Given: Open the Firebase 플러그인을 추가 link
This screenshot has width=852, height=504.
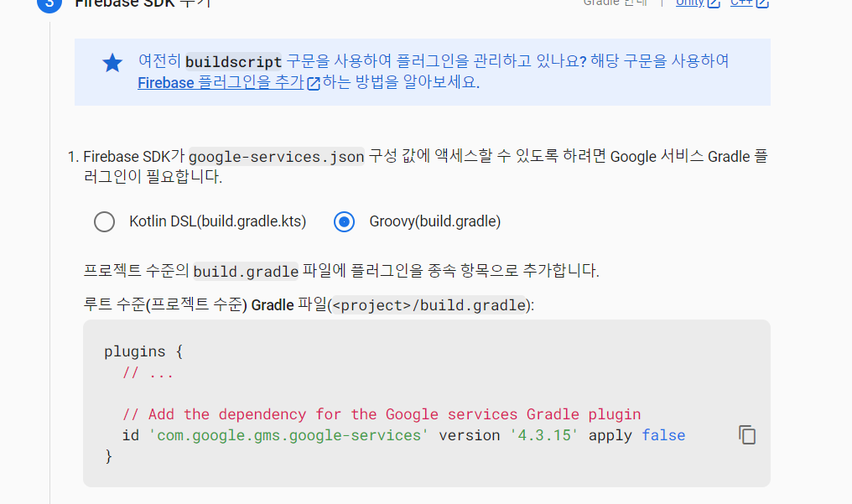Looking at the screenshot, I should 229,82.
